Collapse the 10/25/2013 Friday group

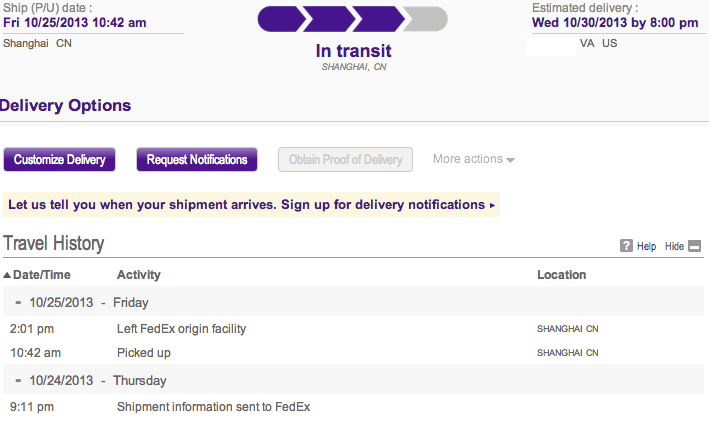[x=18, y=301]
